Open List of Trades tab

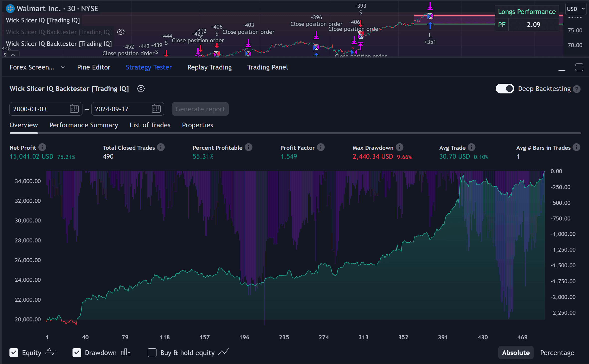pyautogui.click(x=150, y=125)
